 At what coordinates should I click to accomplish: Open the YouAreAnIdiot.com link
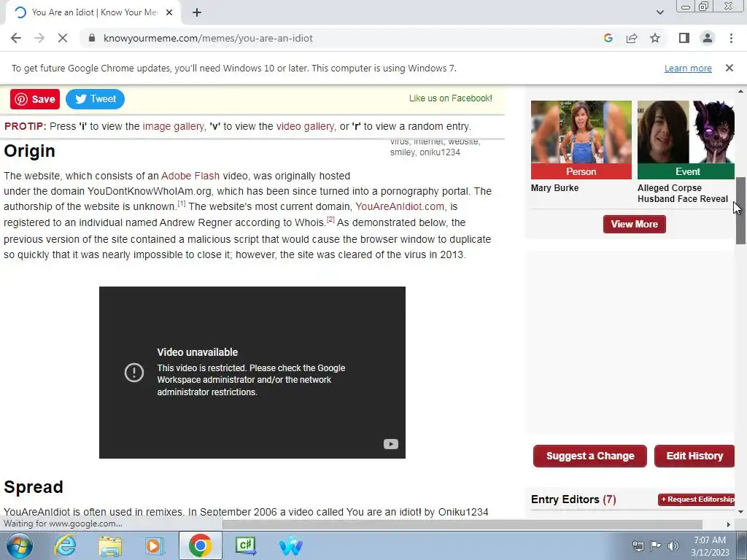(400, 206)
